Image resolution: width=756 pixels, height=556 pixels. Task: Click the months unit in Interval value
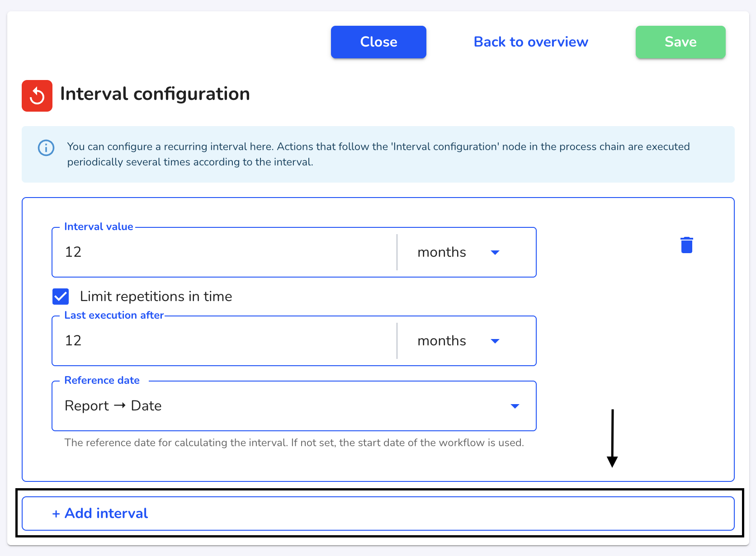pyautogui.click(x=442, y=252)
